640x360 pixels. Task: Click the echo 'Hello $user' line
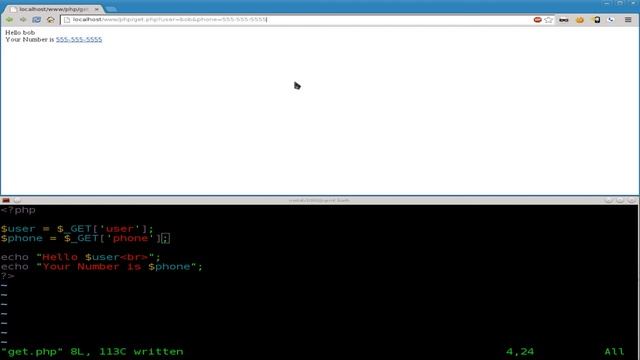(x=81, y=257)
